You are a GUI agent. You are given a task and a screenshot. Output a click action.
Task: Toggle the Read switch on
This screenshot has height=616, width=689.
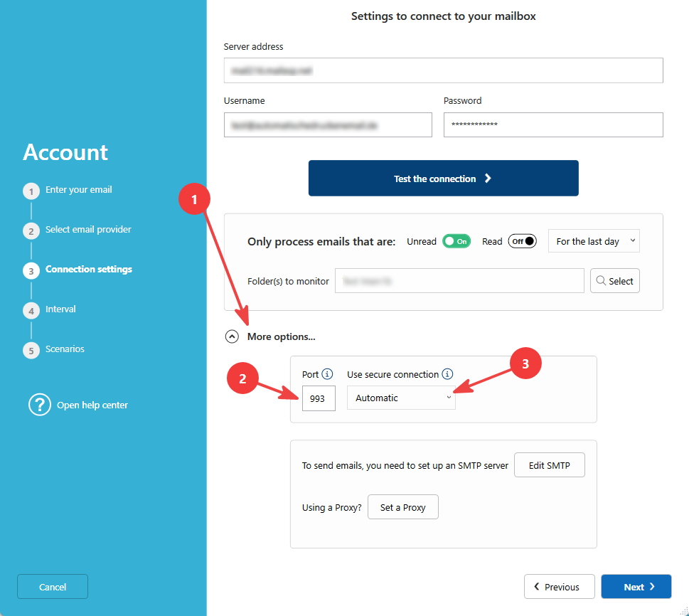tap(523, 241)
